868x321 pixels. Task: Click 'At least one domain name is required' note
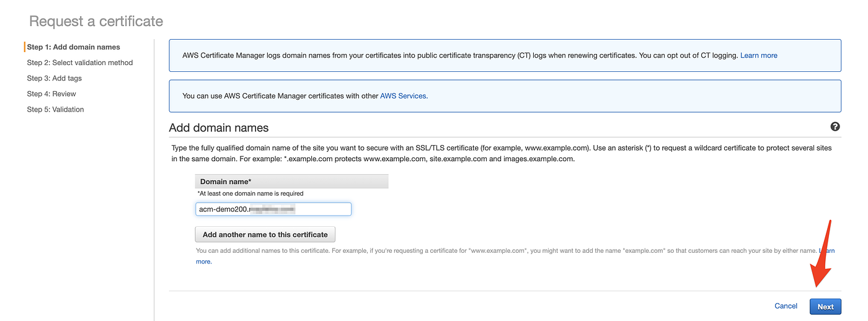(250, 193)
